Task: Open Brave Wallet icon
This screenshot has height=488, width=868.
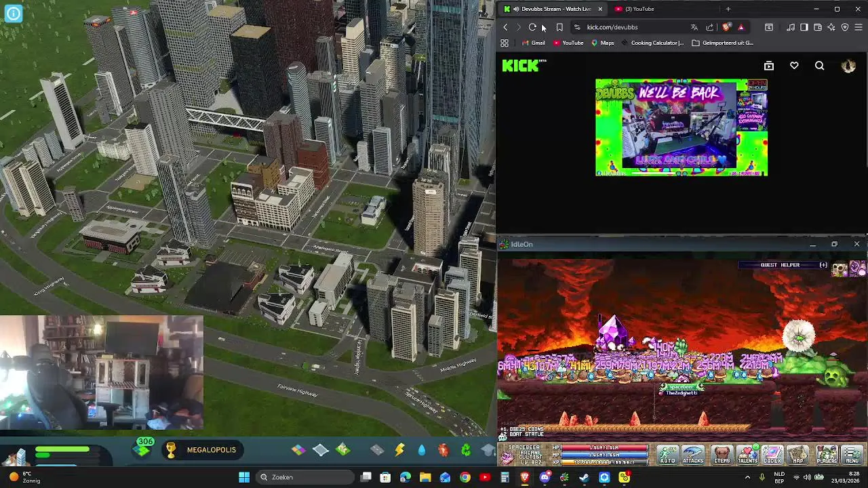Action: pyautogui.click(x=818, y=27)
